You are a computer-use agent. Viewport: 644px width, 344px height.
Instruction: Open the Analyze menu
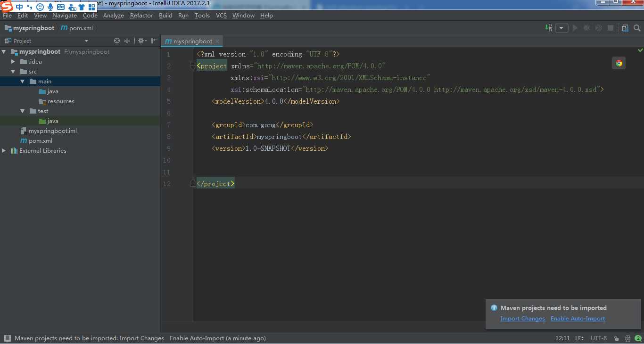click(x=114, y=16)
